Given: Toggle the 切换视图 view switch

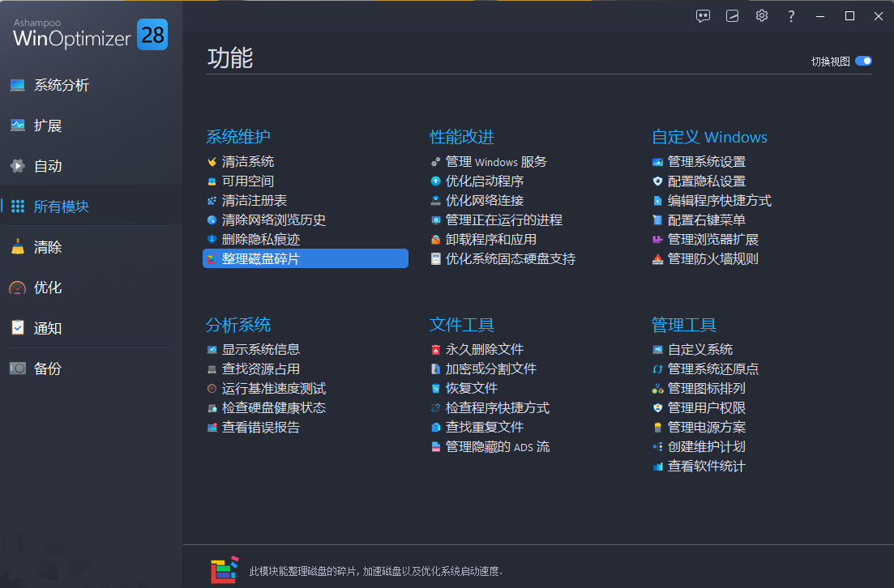Looking at the screenshot, I should (x=863, y=60).
